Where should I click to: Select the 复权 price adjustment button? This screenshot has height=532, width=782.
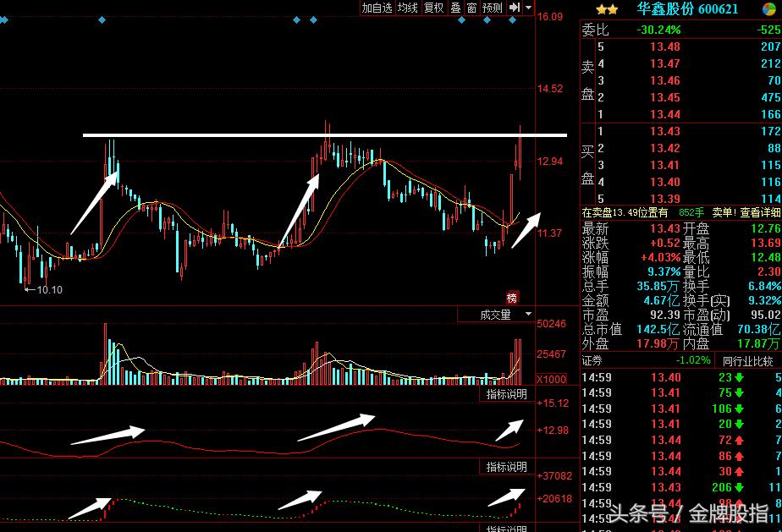pyautogui.click(x=433, y=8)
